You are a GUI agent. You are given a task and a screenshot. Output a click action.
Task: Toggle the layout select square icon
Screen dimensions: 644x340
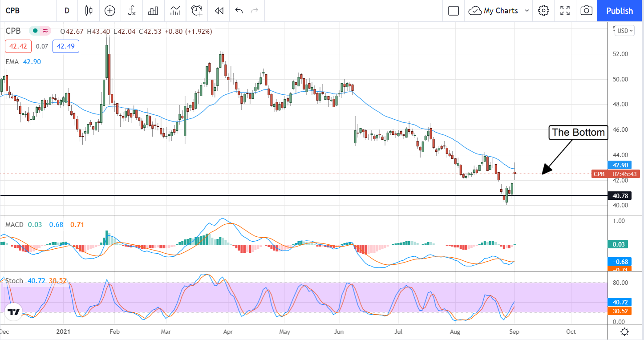pos(453,11)
